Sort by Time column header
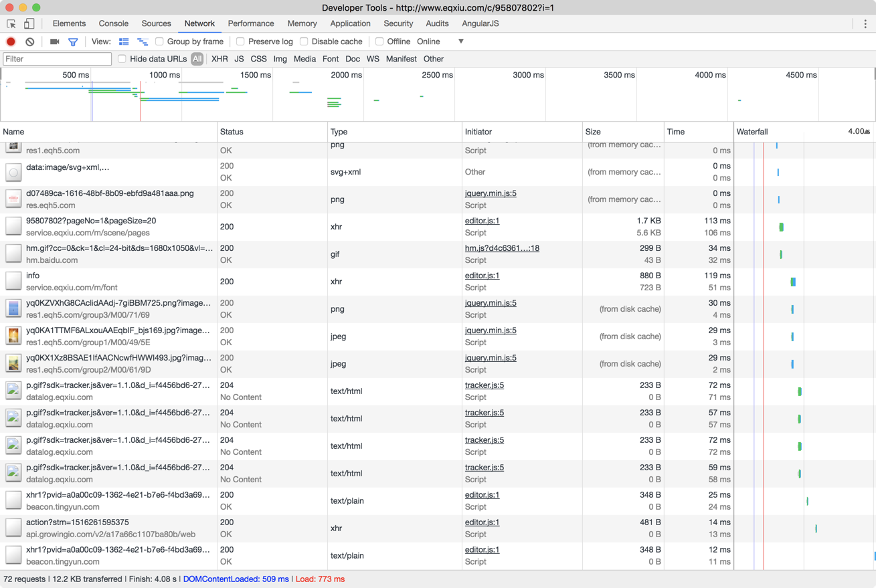876x588 pixels. coord(699,132)
